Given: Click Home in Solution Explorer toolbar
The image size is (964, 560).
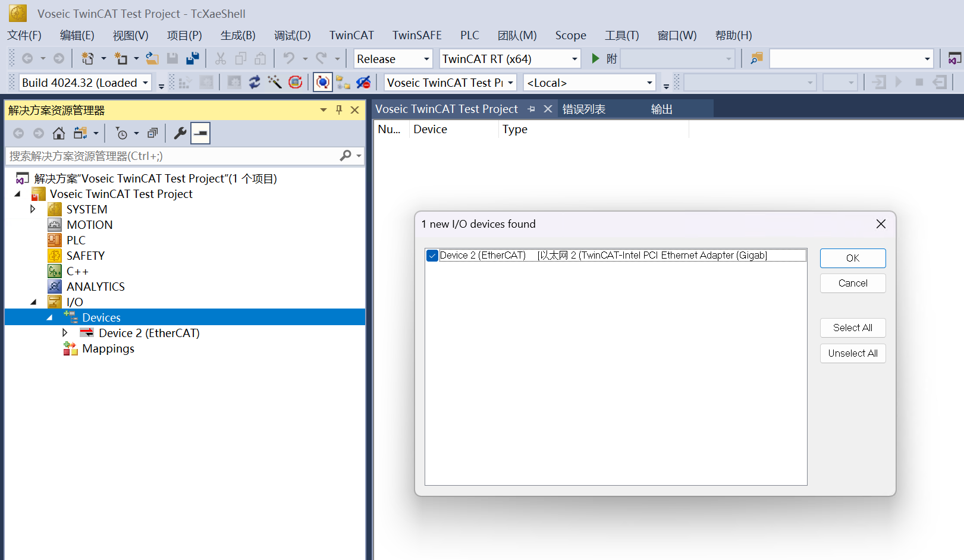Looking at the screenshot, I should (59, 133).
